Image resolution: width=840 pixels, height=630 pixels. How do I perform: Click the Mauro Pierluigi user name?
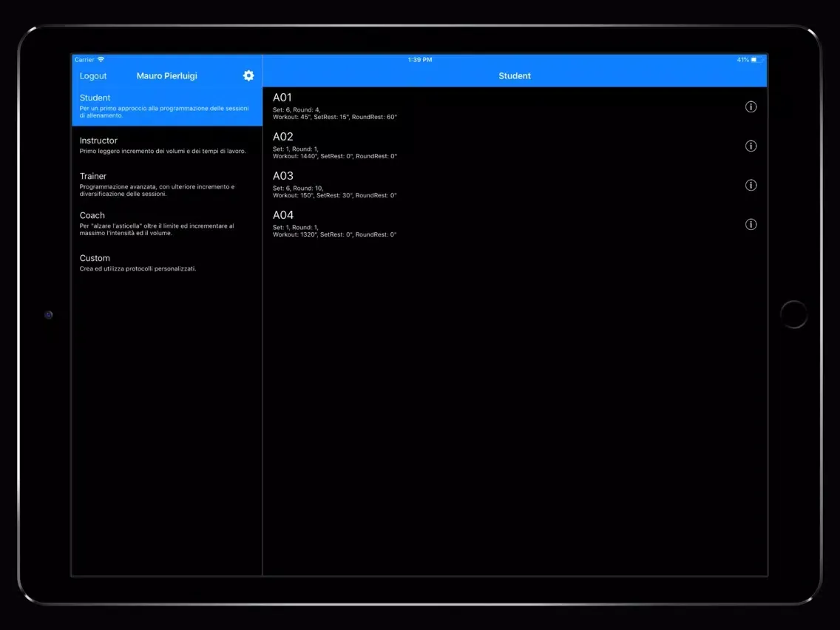click(167, 76)
